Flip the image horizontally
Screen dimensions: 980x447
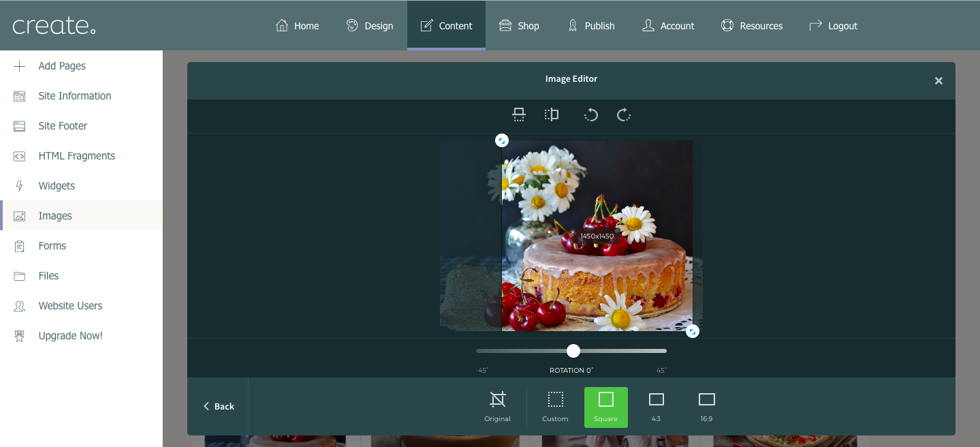(x=552, y=114)
